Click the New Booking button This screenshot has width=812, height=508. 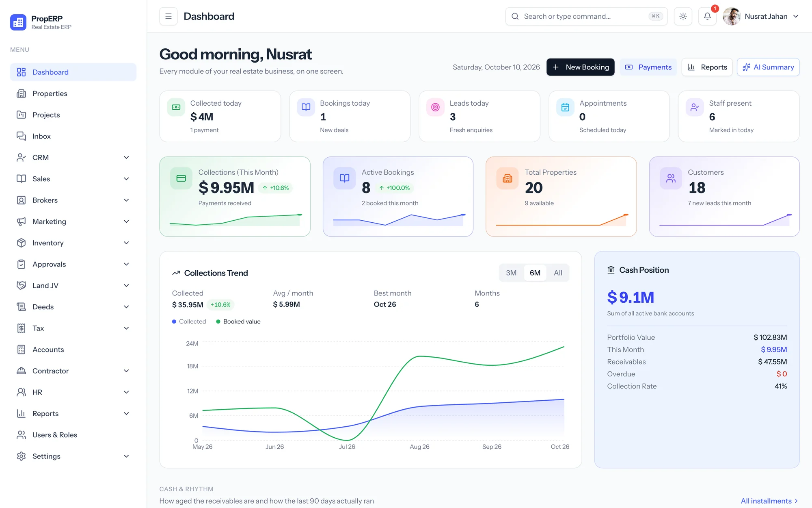tap(581, 67)
